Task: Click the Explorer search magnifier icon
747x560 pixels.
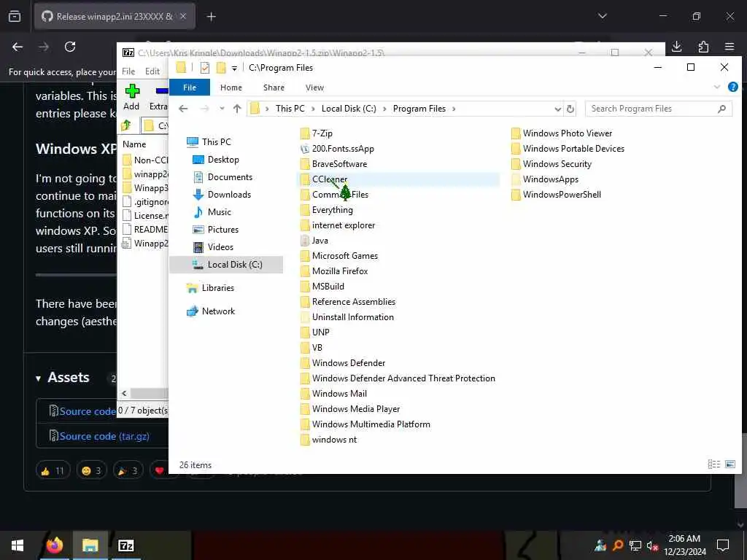Action: pyautogui.click(x=721, y=109)
